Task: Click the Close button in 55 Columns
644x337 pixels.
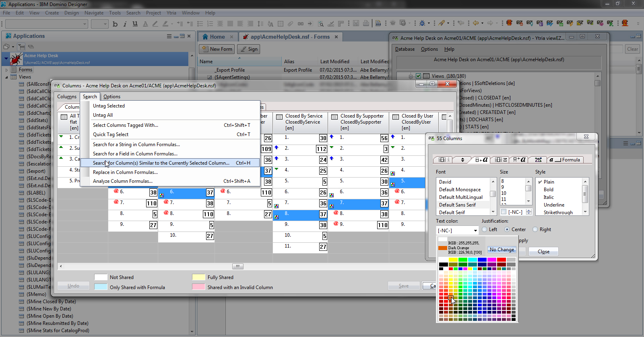Action: coord(543,252)
